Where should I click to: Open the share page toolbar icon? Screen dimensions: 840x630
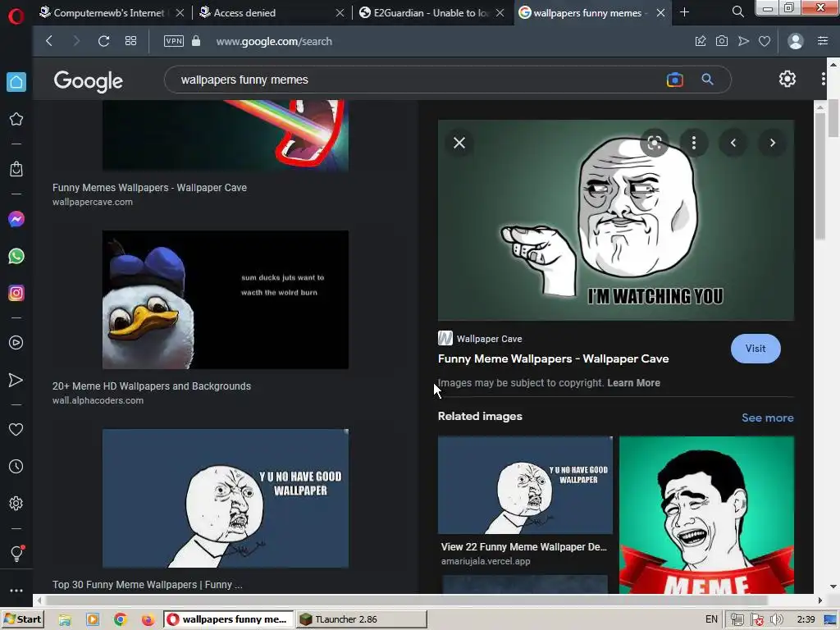click(701, 41)
